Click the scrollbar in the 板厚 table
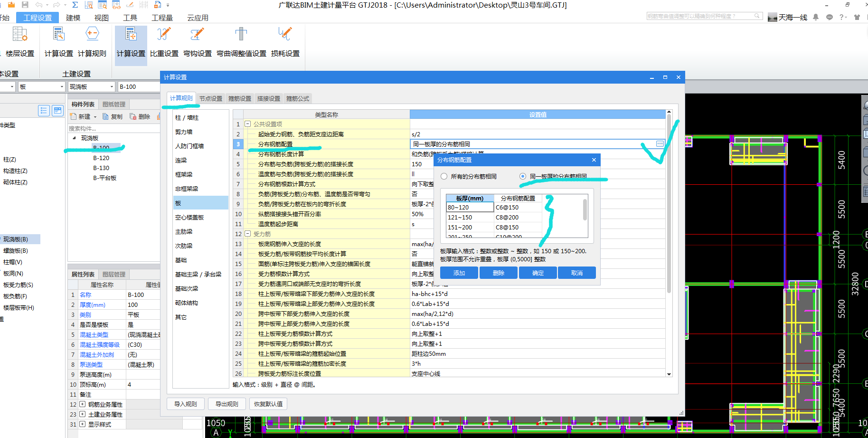Screen dimensions: 868x438 585,209
